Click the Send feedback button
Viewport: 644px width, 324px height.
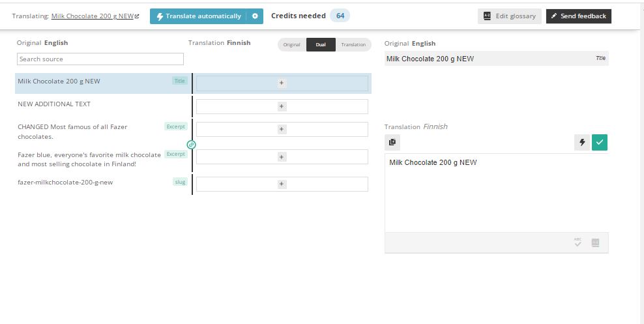[x=578, y=16]
